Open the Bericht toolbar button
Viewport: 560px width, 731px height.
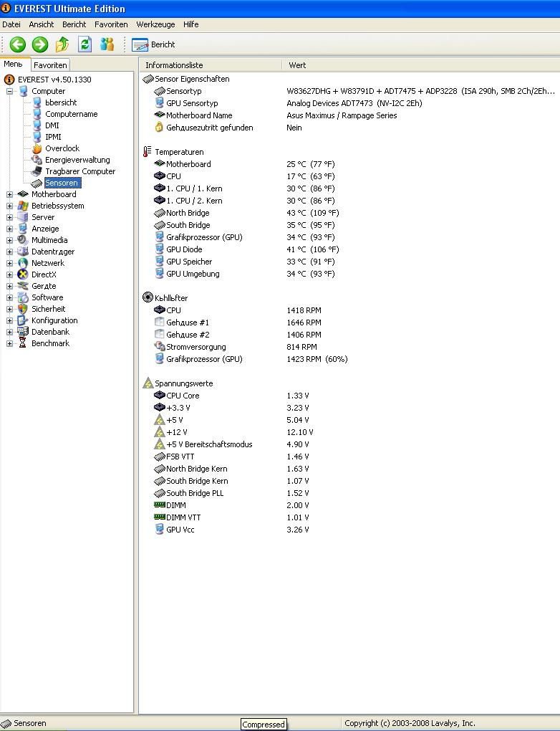coord(154,44)
